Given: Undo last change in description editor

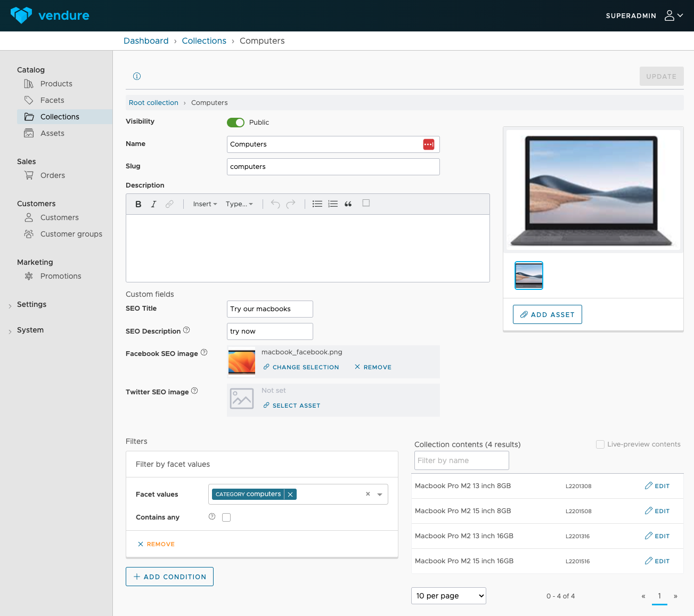Looking at the screenshot, I should [x=275, y=204].
